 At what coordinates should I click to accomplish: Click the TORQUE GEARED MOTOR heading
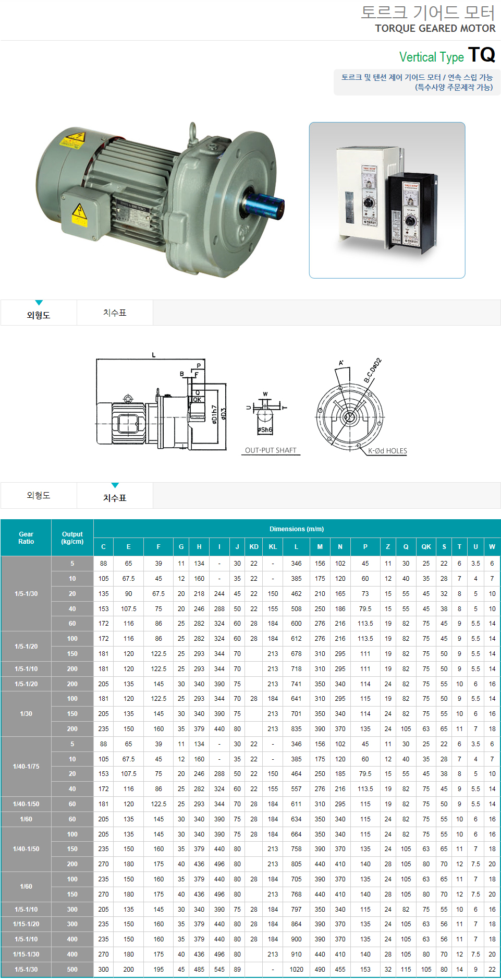click(x=435, y=28)
